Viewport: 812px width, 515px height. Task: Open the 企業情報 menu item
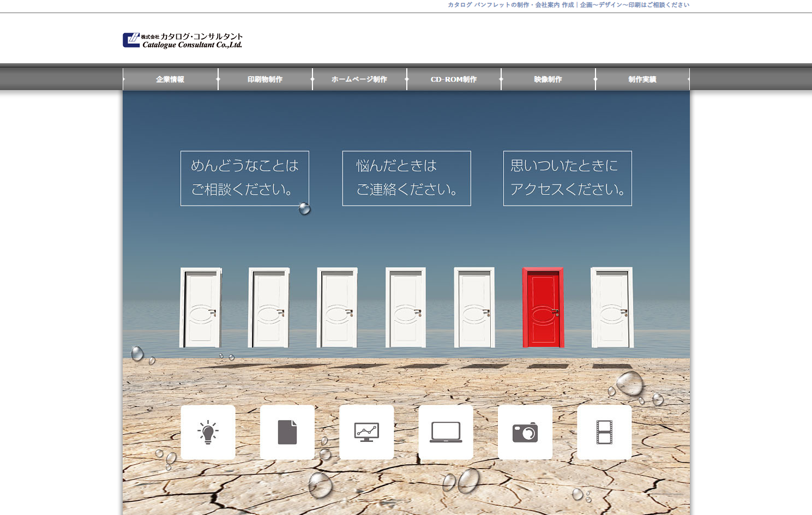click(170, 79)
